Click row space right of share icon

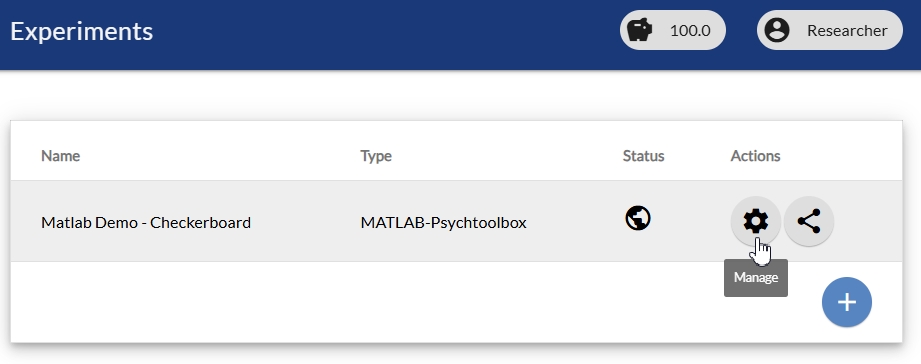point(868,221)
